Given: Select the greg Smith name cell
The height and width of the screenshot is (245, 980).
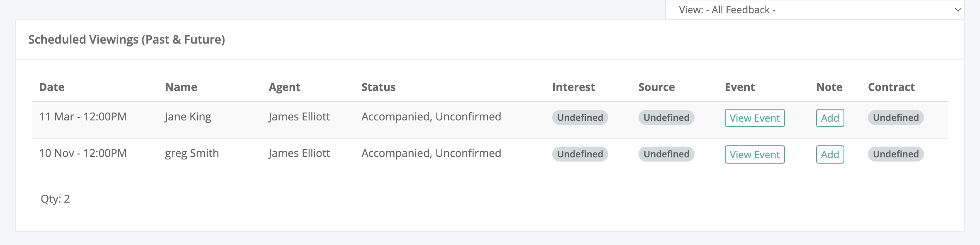Looking at the screenshot, I should [192, 153].
